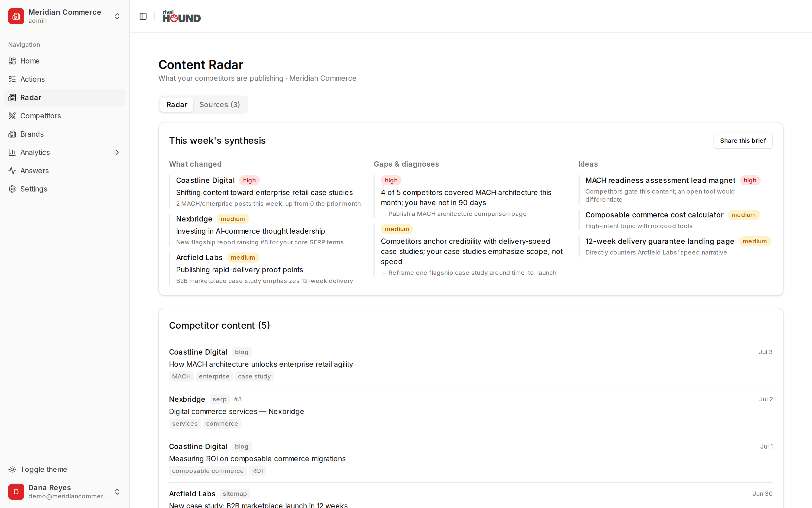Click 'Measuring ROI on composable commerce migrations'
Viewport: 812px width, 508px height.
[x=257, y=459]
